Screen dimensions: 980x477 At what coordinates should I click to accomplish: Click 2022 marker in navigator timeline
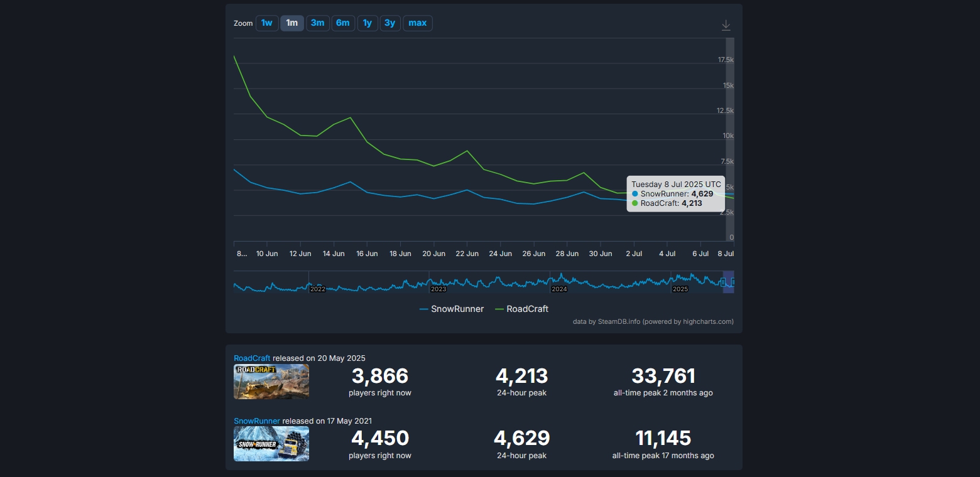point(318,289)
